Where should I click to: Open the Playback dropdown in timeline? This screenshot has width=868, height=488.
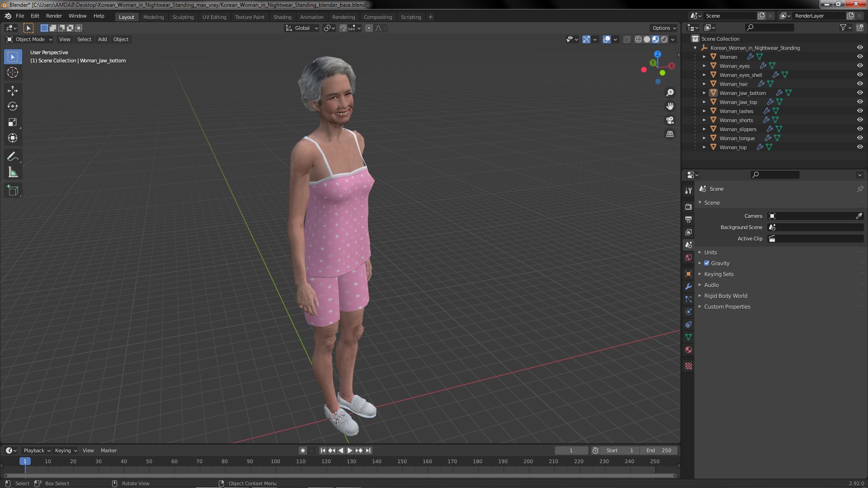pos(36,450)
